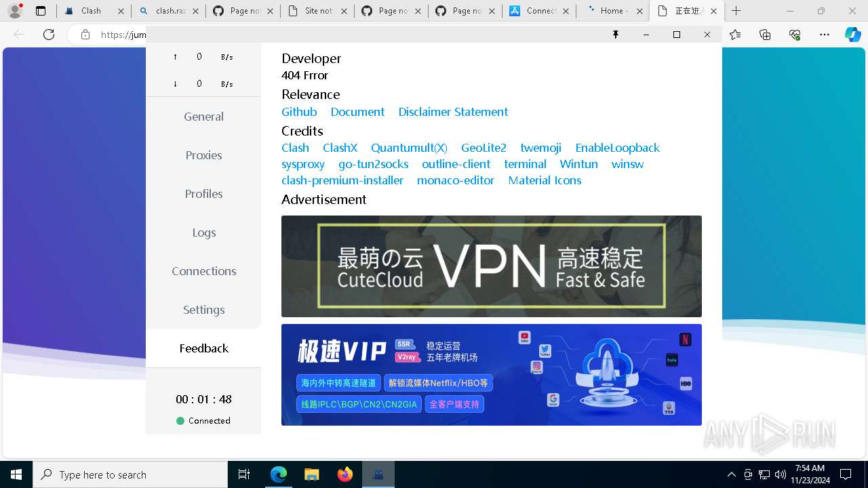Select the Feedback section

(x=203, y=348)
